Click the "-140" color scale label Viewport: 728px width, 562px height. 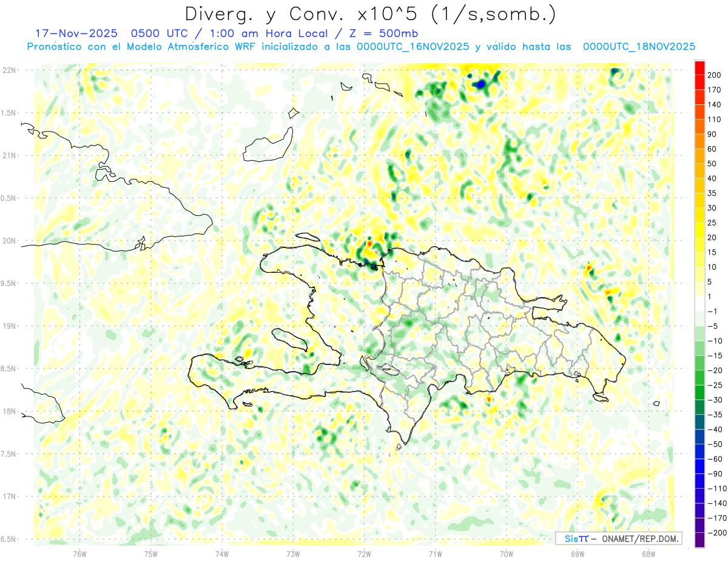point(716,503)
